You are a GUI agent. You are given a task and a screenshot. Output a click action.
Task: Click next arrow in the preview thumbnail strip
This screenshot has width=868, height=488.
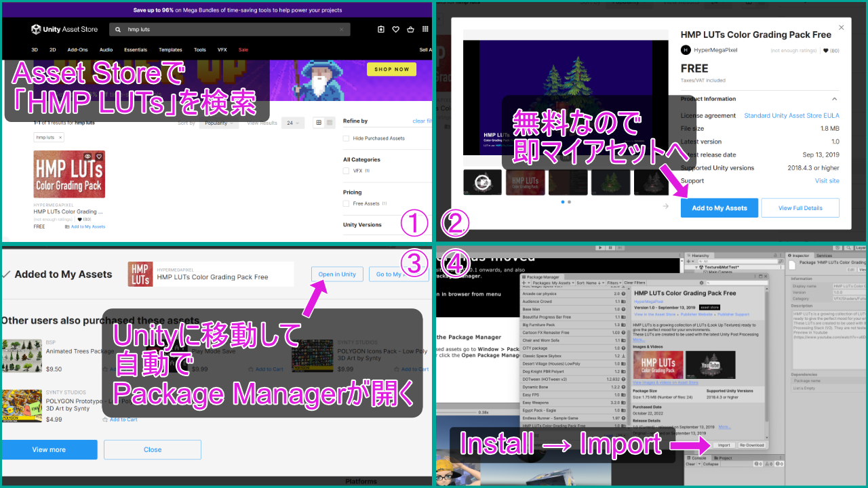point(666,206)
